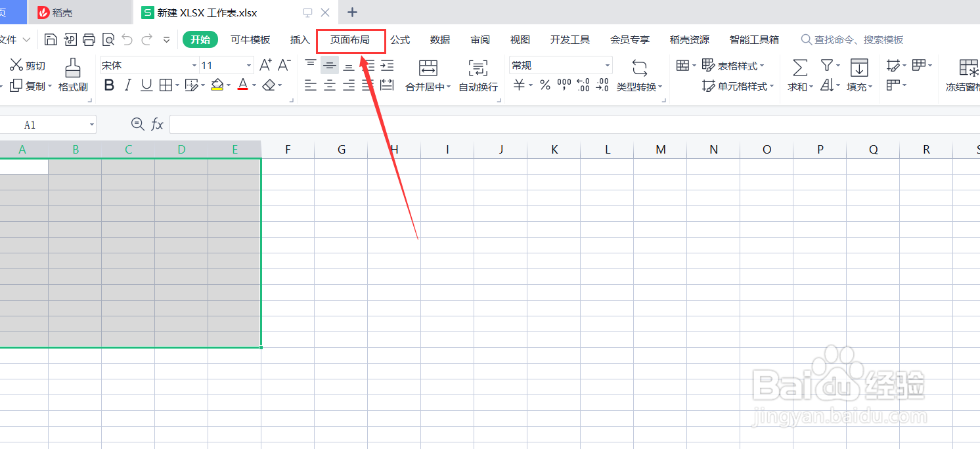
Task: Add a new document tab with plus
Action: pyautogui.click(x=352, y=12)
